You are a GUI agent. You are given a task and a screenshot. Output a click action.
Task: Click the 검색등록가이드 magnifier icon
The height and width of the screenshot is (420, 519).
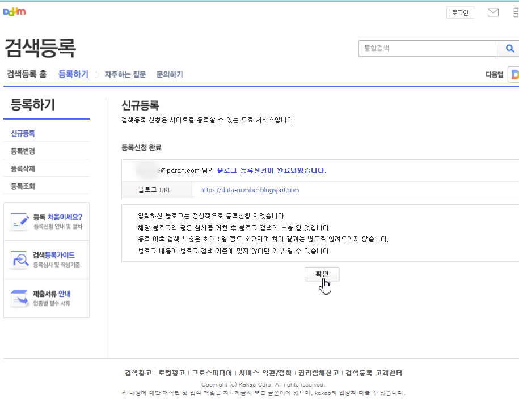(19, 258)
